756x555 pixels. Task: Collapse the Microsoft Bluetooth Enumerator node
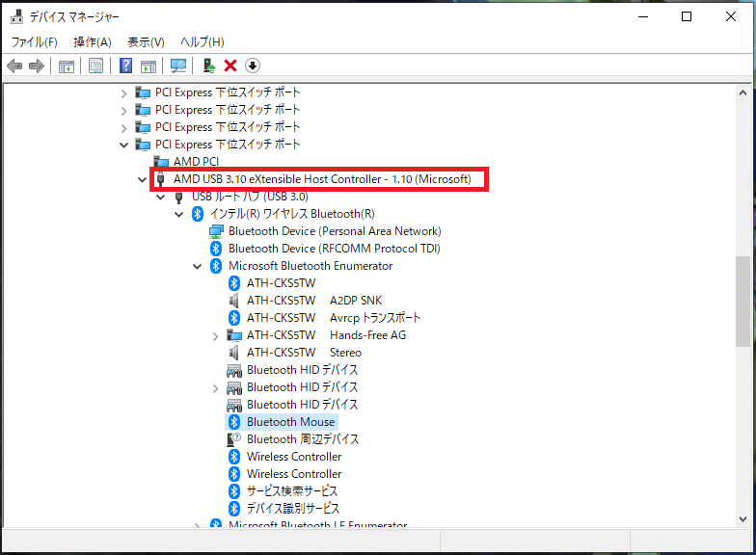(x=197, y=266)
